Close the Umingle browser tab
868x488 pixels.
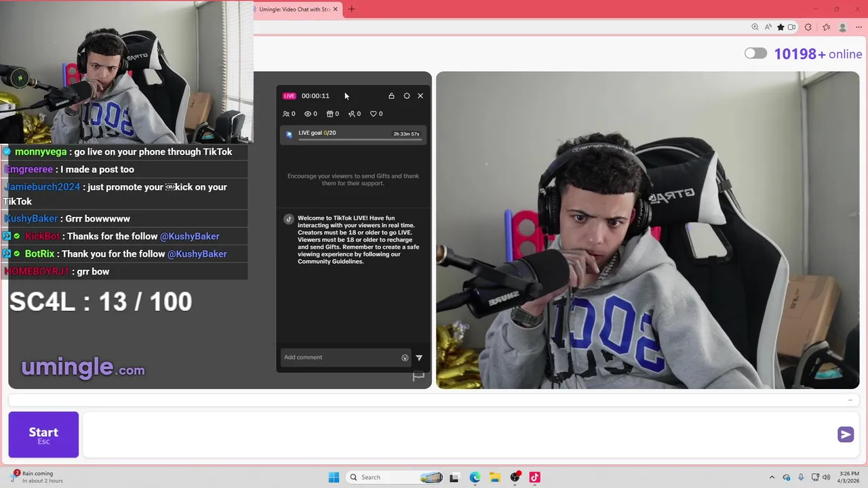(x=335, y=9)
